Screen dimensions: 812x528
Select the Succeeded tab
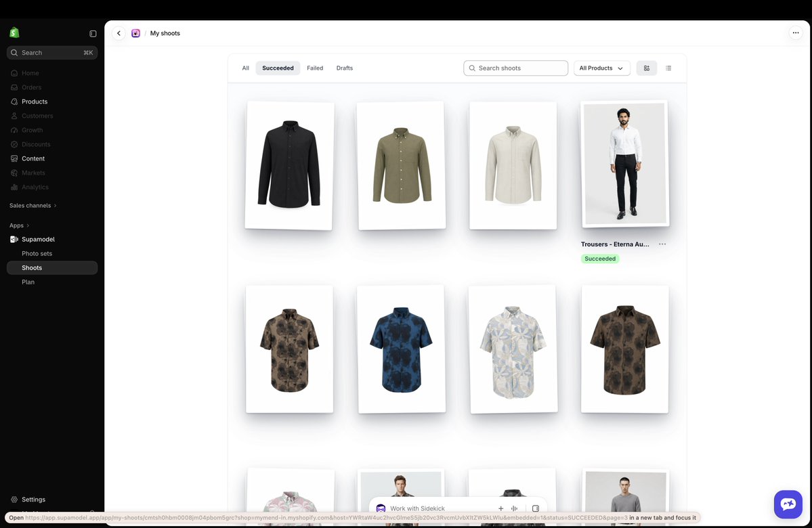point(278,68)
